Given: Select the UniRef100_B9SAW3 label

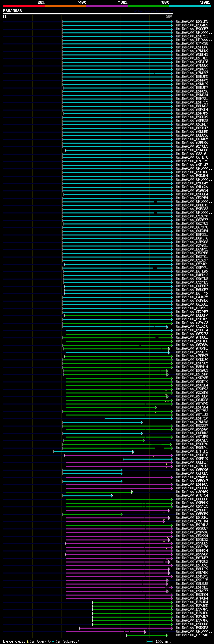Looking at the screenshot, I should click(x=192, y=370).
